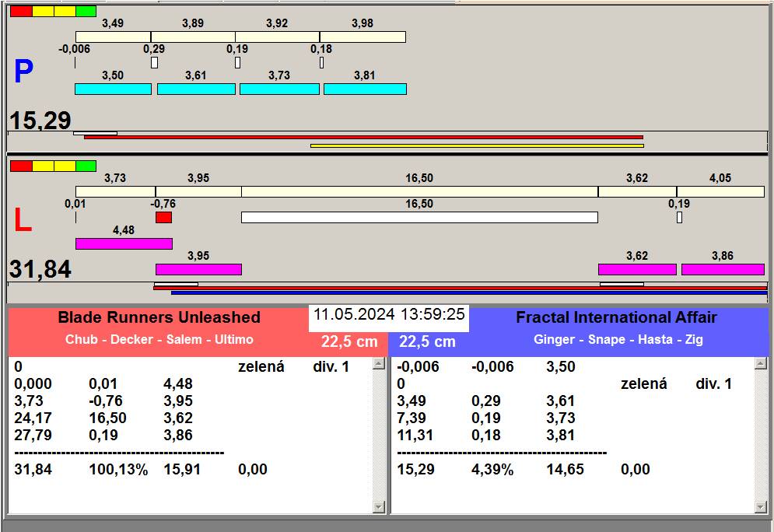Select the Blade Runners Unleashed team header
Viewport: 774px width, 532px height.
(159, 317)
